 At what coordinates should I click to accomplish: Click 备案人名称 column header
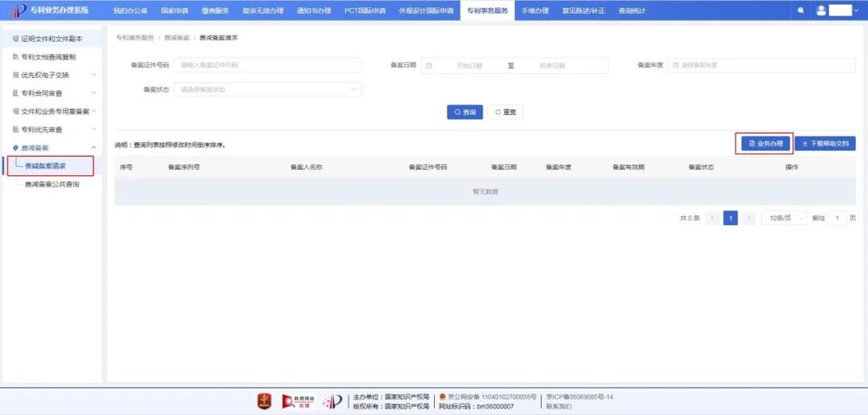click(x=306, y=166)
